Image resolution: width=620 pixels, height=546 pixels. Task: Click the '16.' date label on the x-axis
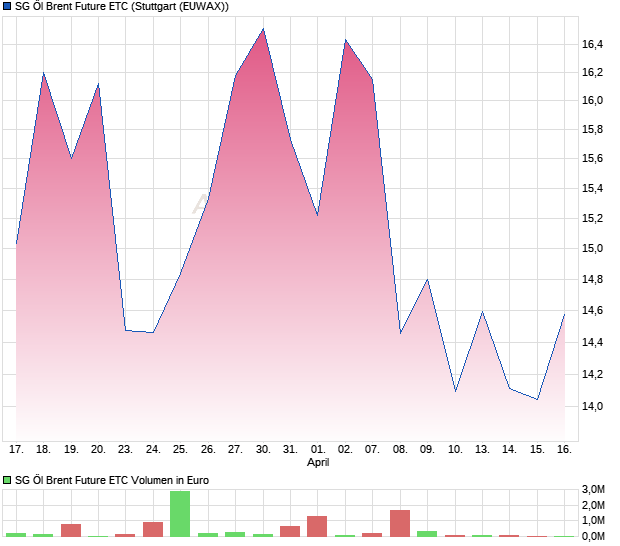564,450
